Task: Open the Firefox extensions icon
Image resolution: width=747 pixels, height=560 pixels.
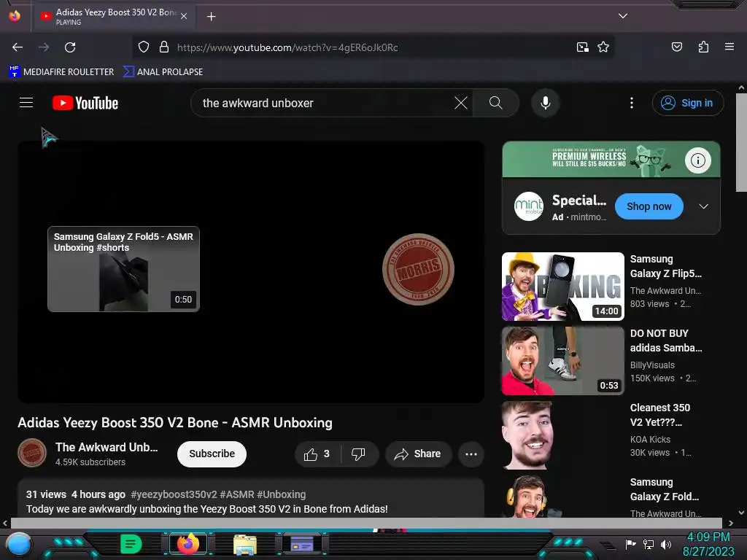Action: [703, 47]
